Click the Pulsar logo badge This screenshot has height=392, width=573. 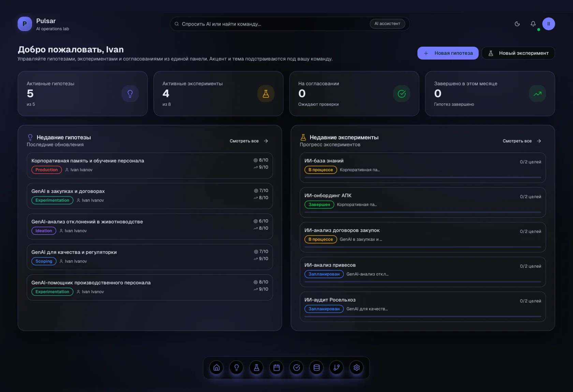[x=25, y=24]
